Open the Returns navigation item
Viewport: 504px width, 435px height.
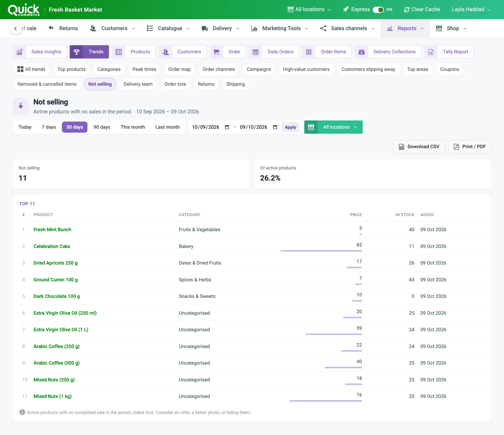click(x=63, y=28)
